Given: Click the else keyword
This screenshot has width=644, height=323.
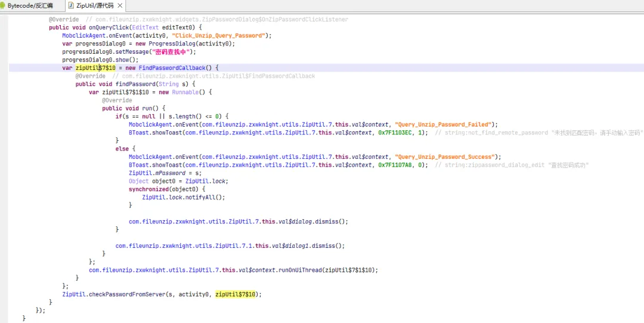Looking at the screenshot, I should [x=122, y=149].
